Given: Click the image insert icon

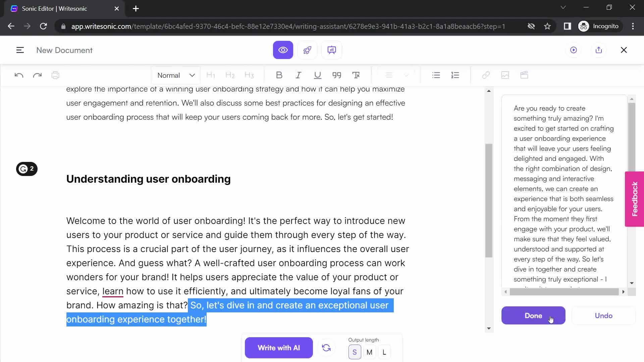Looking at the screenshot, I should click(505, 75).
